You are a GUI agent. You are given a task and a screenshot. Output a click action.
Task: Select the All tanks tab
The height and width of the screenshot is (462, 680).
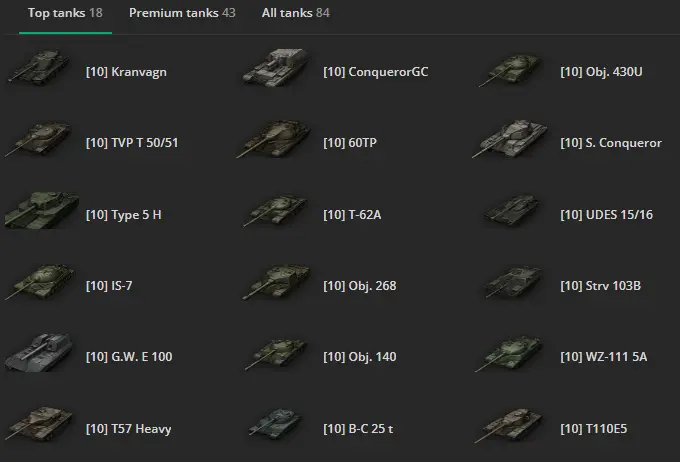pos(296,13)
